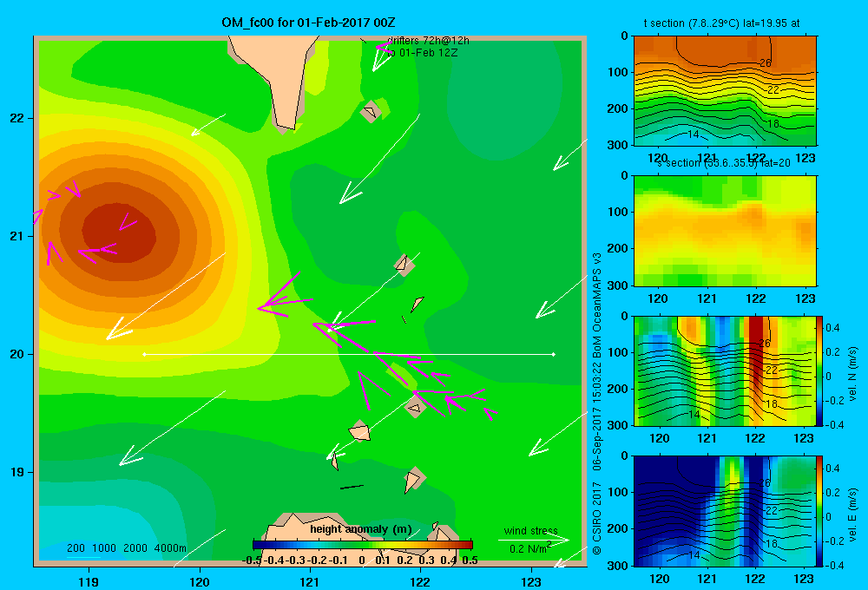This screenshot has height=590, width=868.
Task: Click the "0.4" tick on the vel. N color bar
Action: tap(832, 328)
